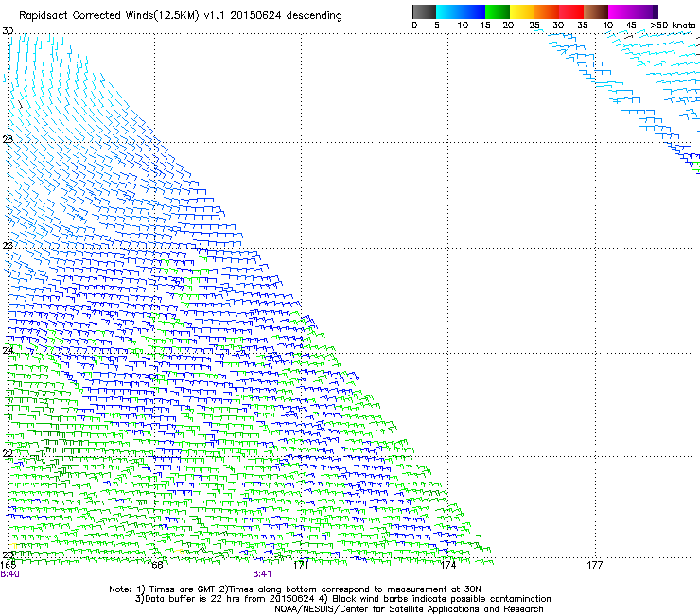
Task: Click the latitude label 26
Action: pyautogui.click(x=8, y=245)
